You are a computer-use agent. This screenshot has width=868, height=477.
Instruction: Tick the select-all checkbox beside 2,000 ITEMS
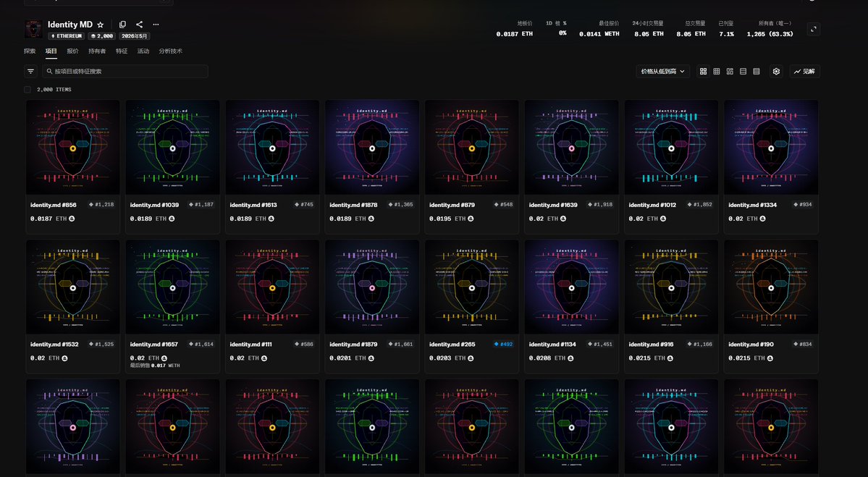pos(27,90)
